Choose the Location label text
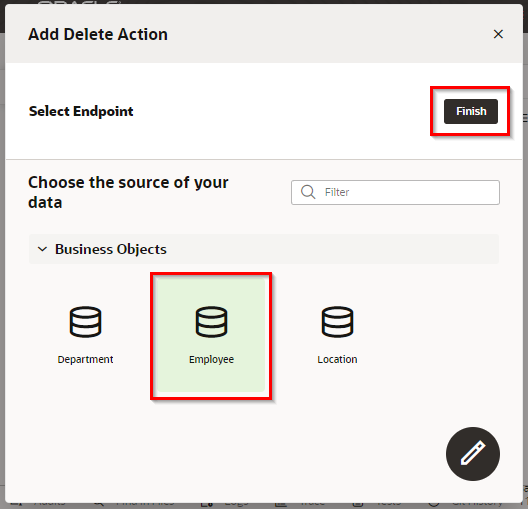 pos(337,359)
